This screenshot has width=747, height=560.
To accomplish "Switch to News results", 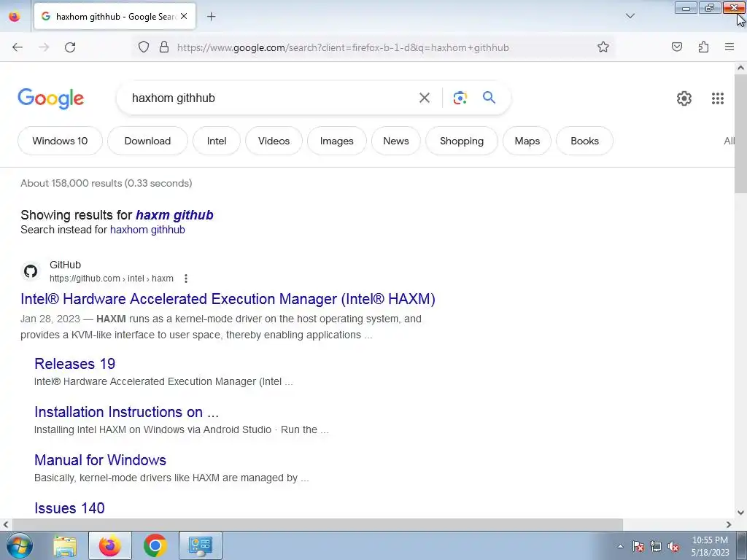I will pos(396,141).
